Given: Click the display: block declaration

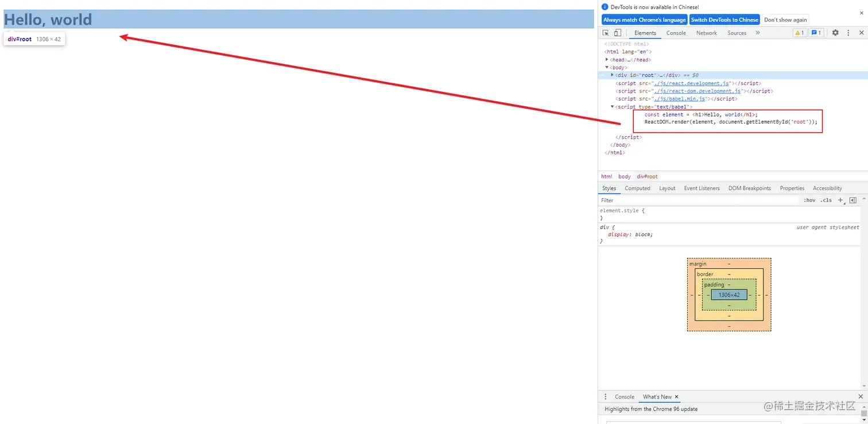Looking at the screenshot, I should pyautogui.click(x=630, y=234).
